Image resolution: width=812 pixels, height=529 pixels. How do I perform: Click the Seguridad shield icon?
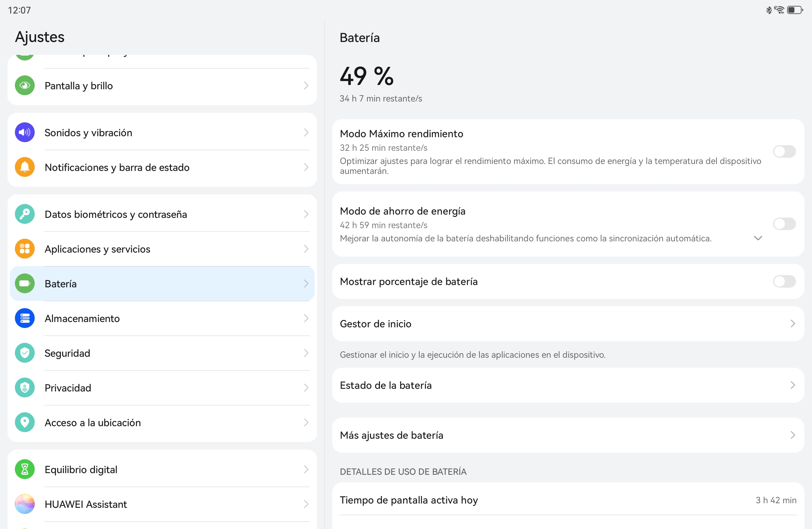24,353
